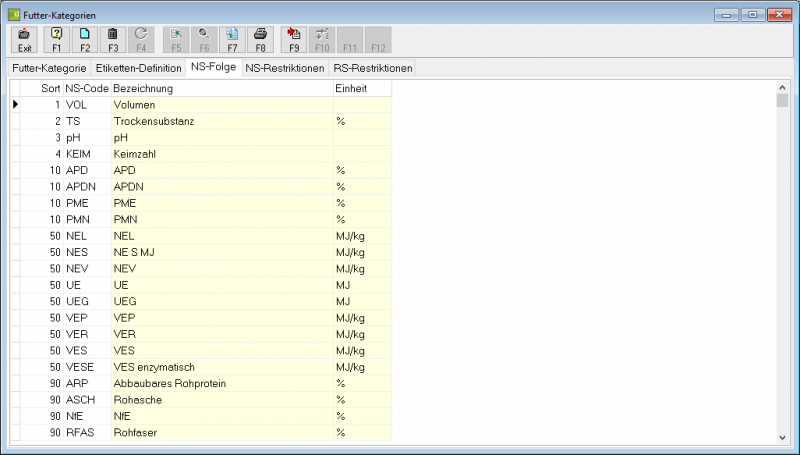
Task: Select the row indicator for VOL
Action: (x=15, y=105)
